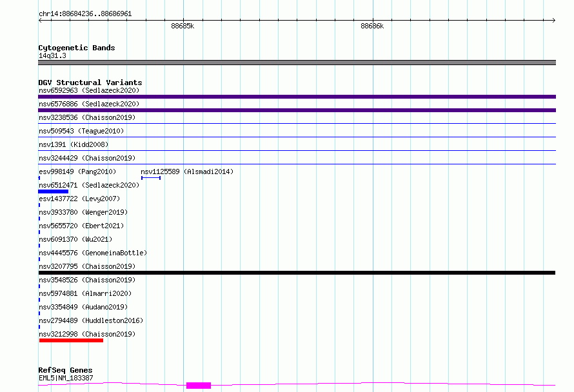574x392 pixels.
Task: Click the chr14:88684236..88686961 region label
Action: click(85, 14)
